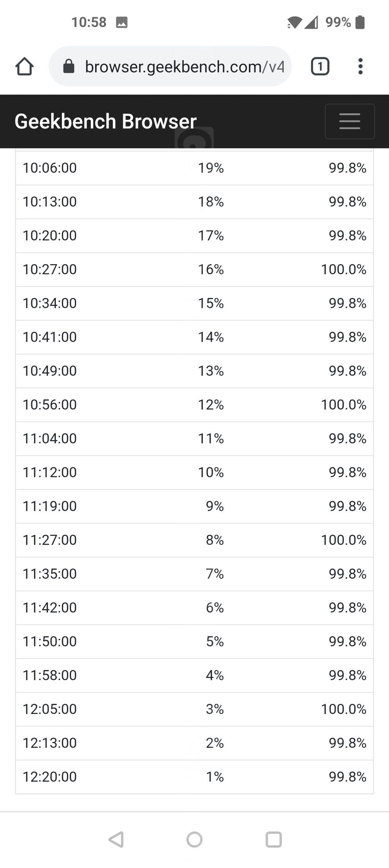The image size is (389, 868).
Task: Tap the battery icon in status bar
Action: [x=360, y=22]
